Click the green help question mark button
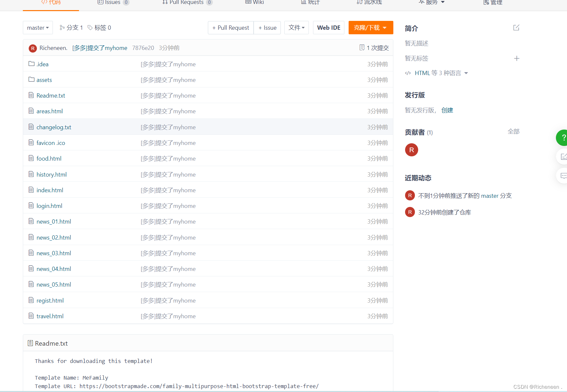 [x=563, y=137]
